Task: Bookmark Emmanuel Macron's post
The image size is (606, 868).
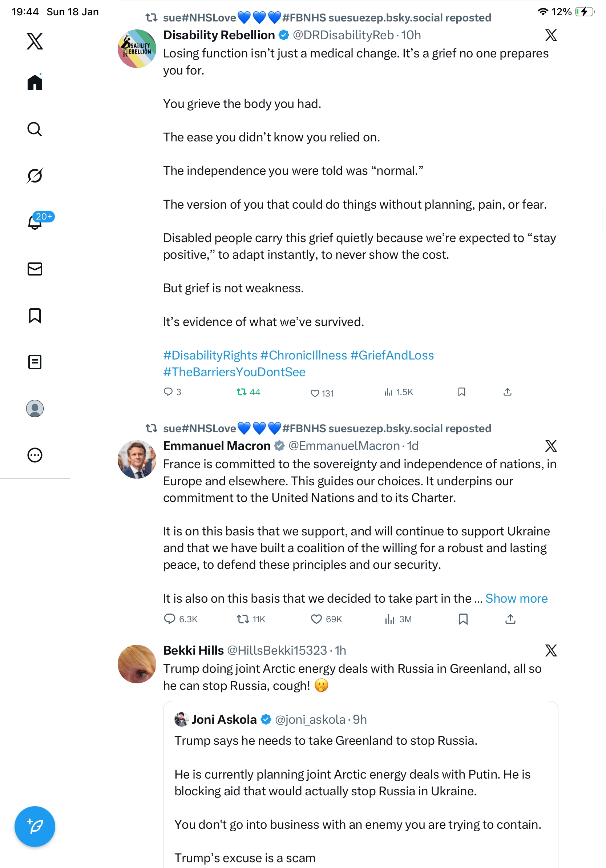Action: tap(463, 619)
